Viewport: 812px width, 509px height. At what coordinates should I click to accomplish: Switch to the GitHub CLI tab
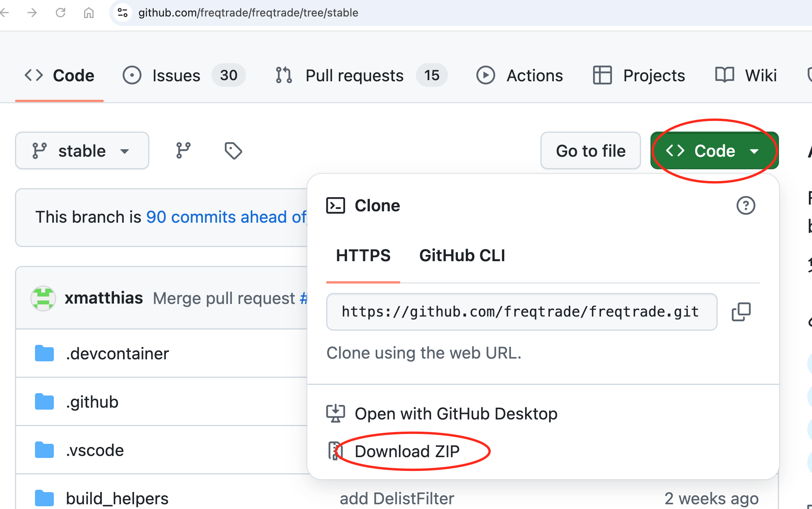[462, 256]
